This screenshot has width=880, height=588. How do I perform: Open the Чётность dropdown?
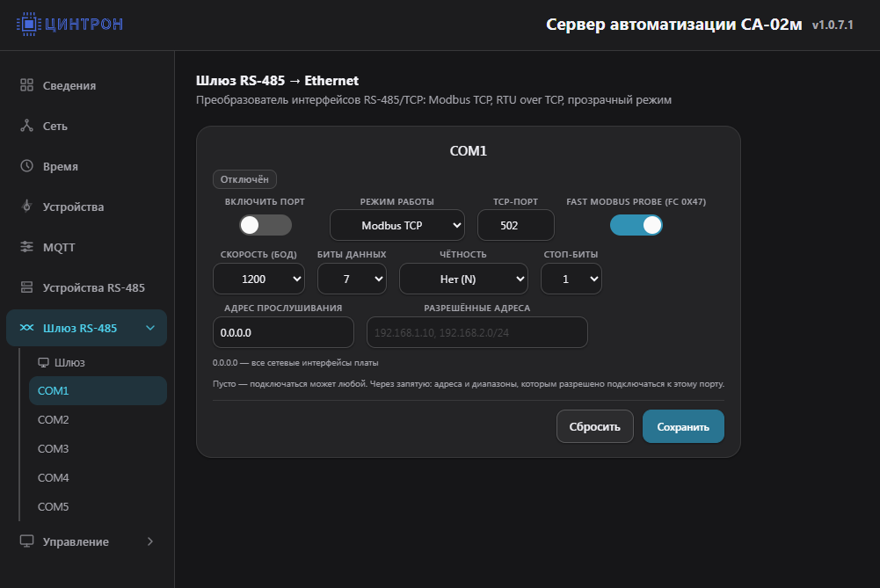coord(463,279)
